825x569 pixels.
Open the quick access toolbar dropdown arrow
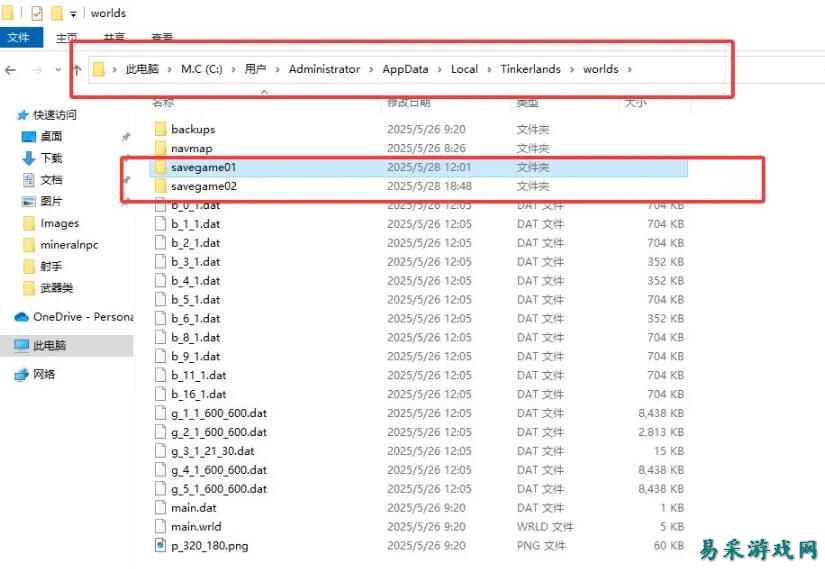[x=74, y=14]
